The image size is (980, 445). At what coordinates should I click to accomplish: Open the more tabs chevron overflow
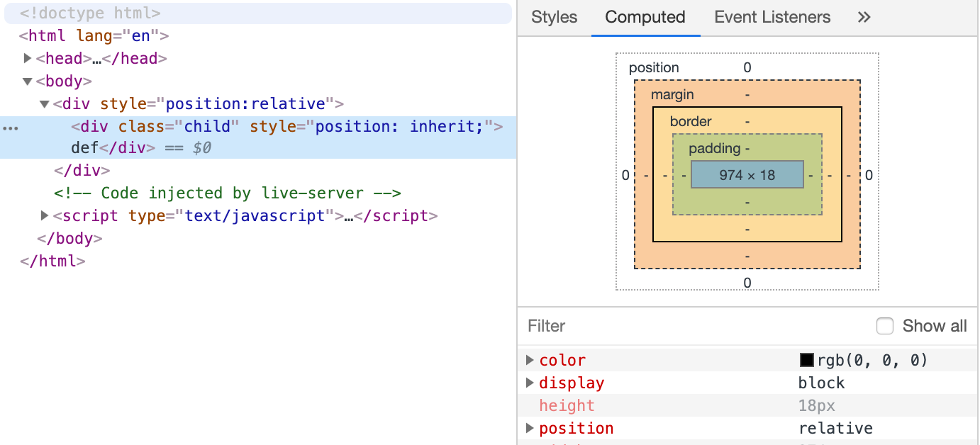(x=864, y=18)
